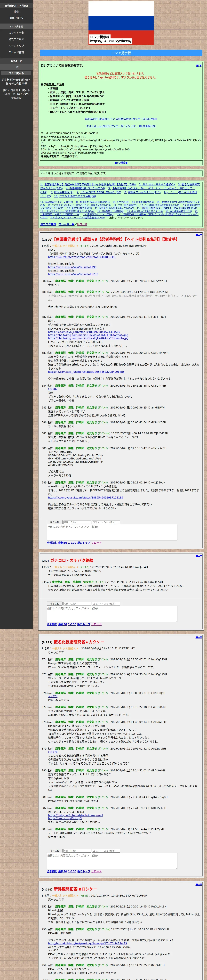Jump down with ▼ icon on 雑談★9 thread
The height and width of the screenshot is (980, 207).
201,235
